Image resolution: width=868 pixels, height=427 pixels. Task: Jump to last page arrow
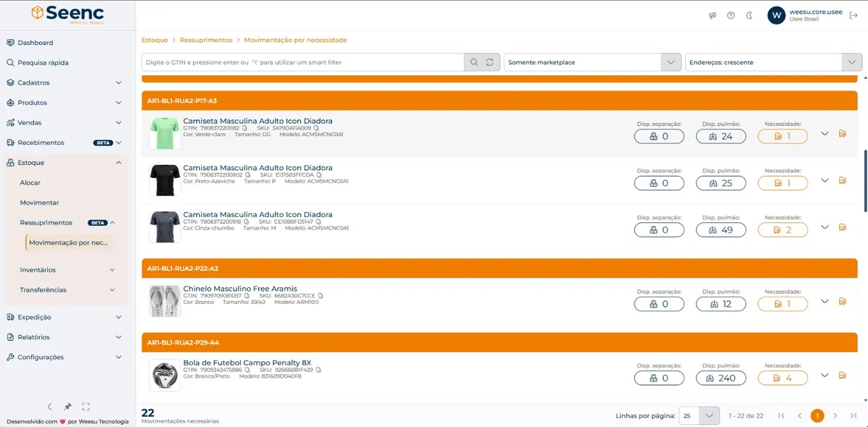[854, 415]
